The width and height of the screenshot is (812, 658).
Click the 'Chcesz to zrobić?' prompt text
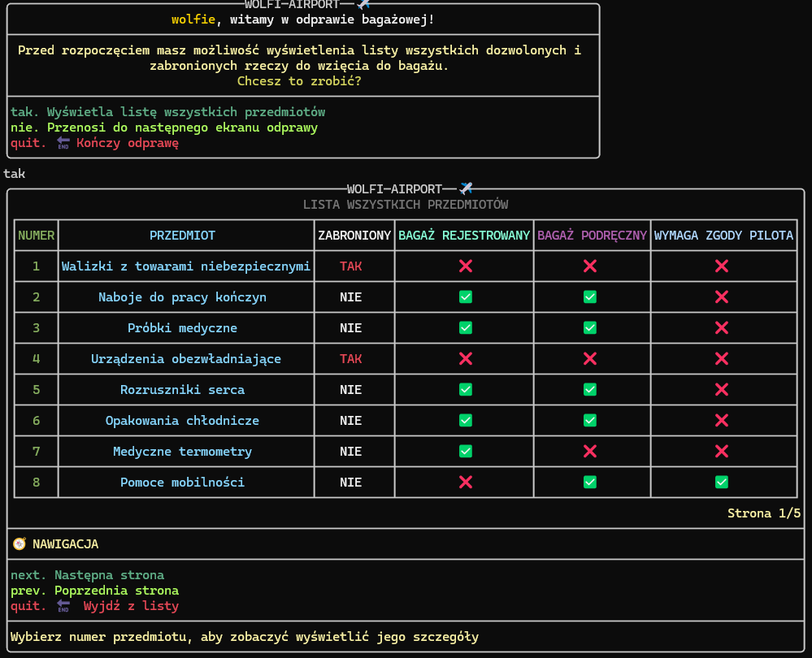299,81
